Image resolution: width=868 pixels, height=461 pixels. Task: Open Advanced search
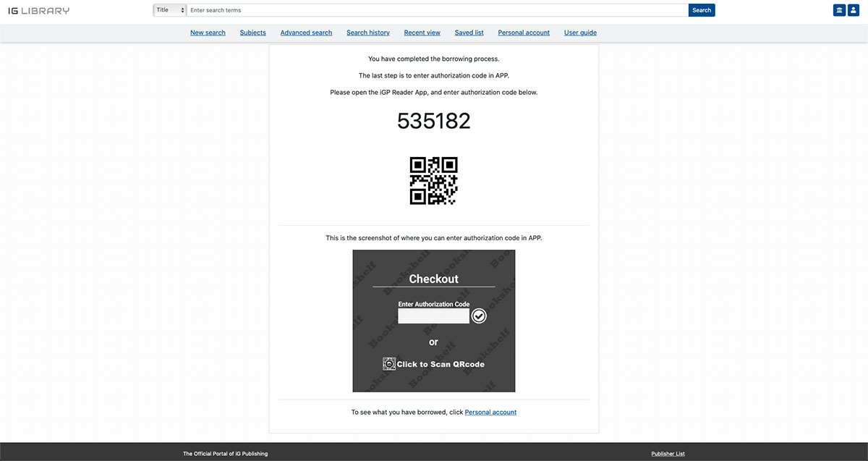tap(306, 33)
